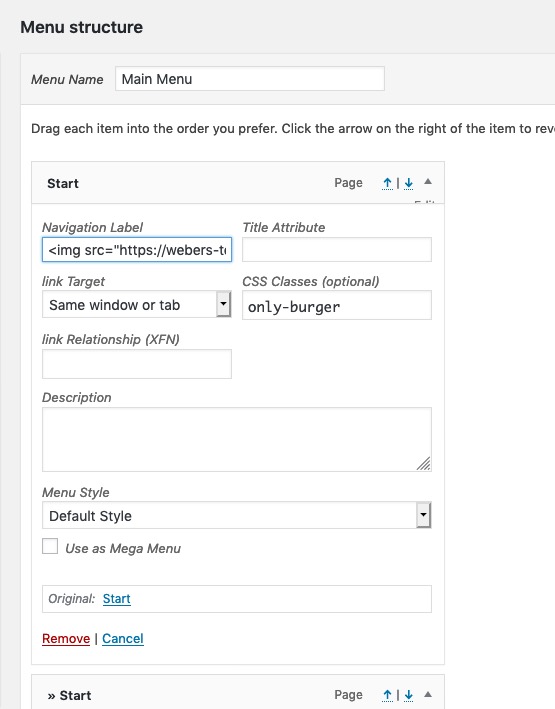Click the link Relationship (XFN) field
This screenshot has height=709, width=555.
(137, 364)
